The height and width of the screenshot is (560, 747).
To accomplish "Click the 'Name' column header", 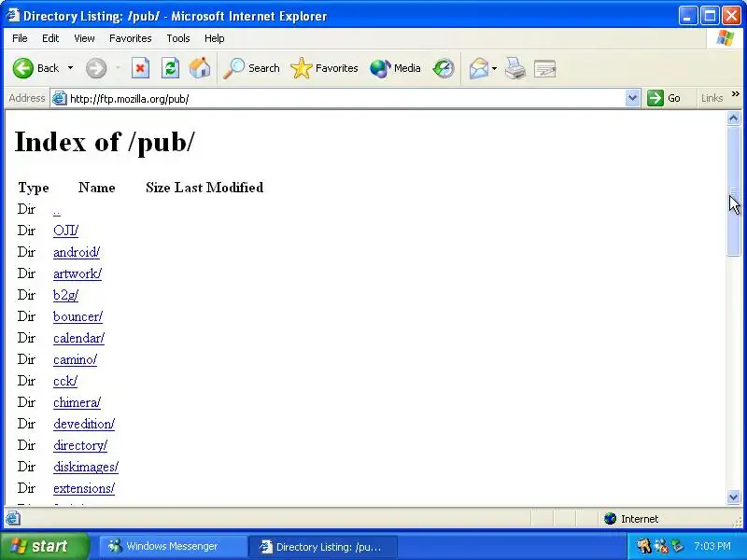I will [x=97, y=188].
